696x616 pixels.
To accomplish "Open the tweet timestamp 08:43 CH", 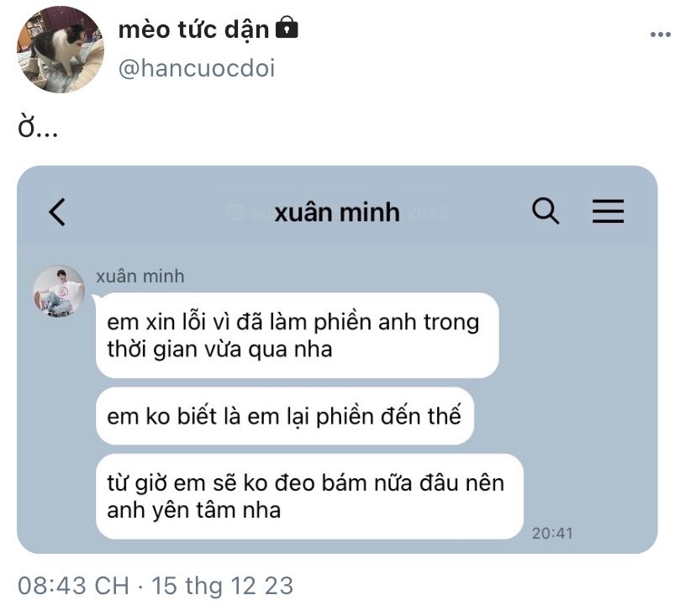I will (73, 586).
